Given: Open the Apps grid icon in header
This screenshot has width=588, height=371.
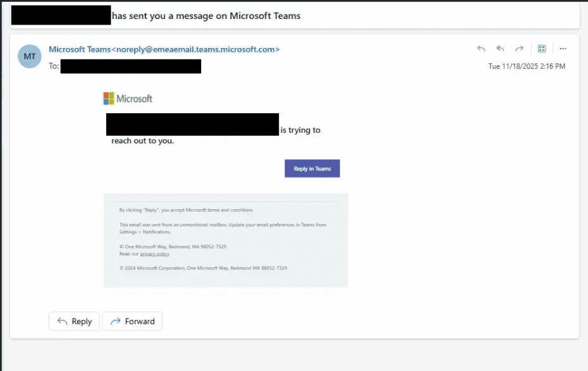Looking at the screenshot, I should click(x=542, y=49).
